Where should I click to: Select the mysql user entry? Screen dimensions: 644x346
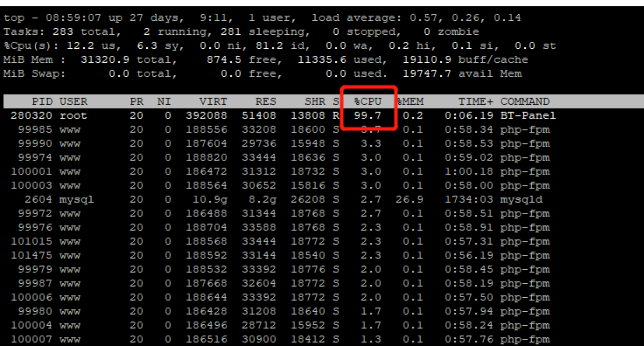tap(76, 199)
